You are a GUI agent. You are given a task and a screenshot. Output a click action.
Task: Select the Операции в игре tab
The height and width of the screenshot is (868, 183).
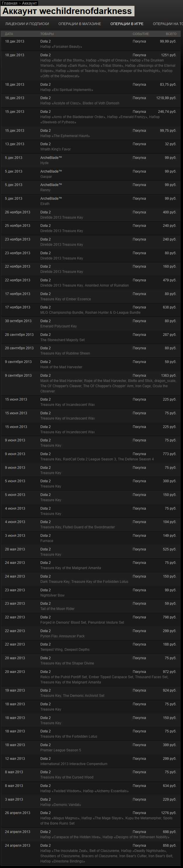tap(127, 24)
